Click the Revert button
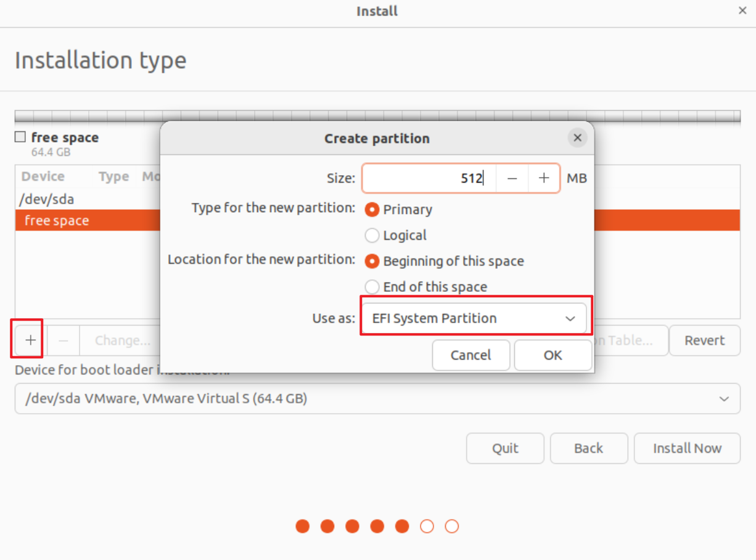This screenshot has height=560, width=756. pos(704,340)
